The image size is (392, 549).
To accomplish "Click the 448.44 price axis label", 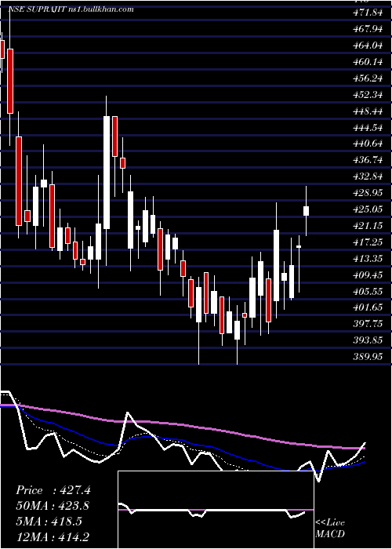I will 368,111.
